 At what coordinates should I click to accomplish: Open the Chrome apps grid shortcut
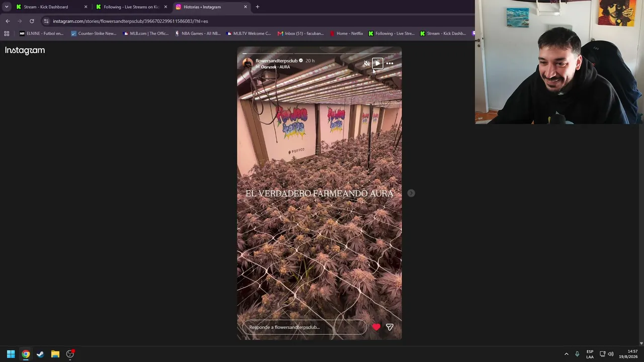pos(7,34)
